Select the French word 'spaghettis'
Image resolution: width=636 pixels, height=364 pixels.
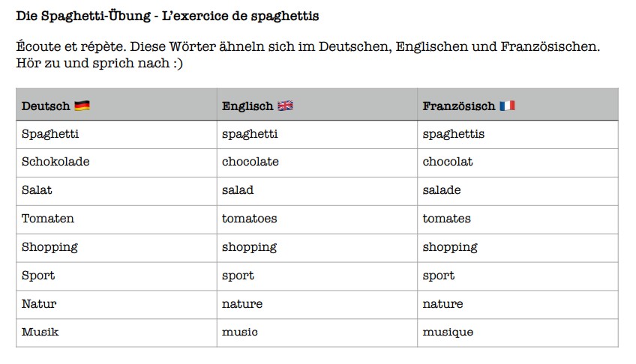(x=453, y=134)
